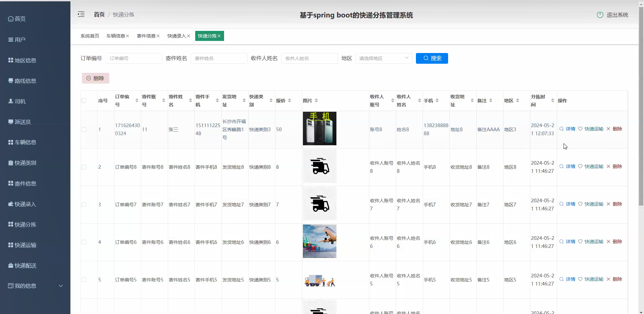This screenshot has height=314, width=644.
Task: Switch to the 快递录入 tab
Action: pos(176,36)
